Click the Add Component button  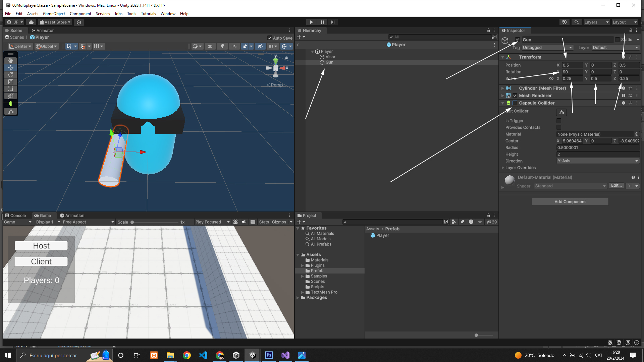570,201
